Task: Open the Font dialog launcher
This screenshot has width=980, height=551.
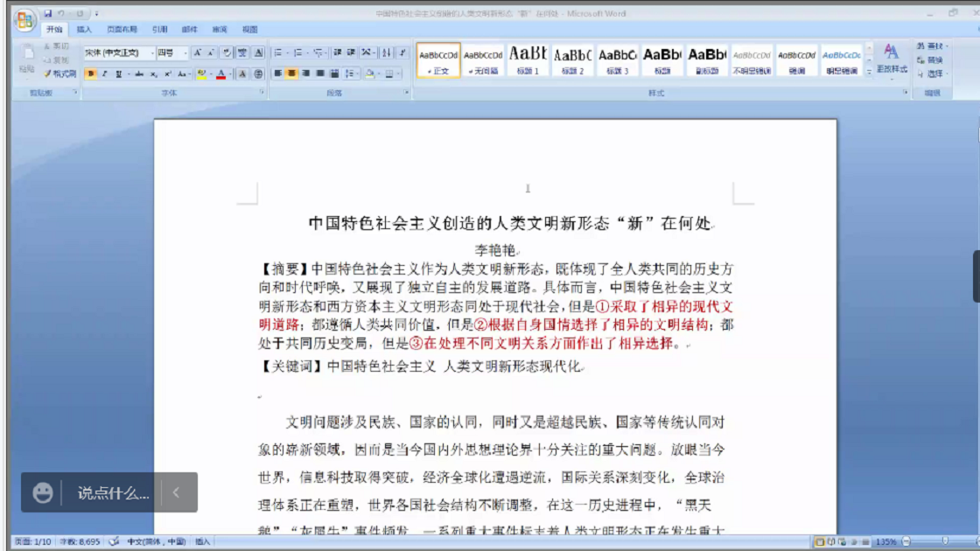Action: tap(262, 93)
